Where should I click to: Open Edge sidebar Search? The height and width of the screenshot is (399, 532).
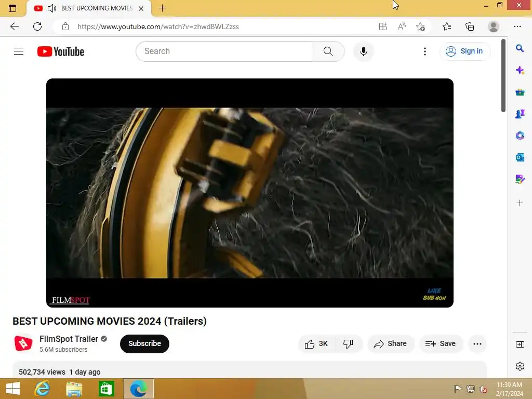pyautogui.click(x=520, y=48)
